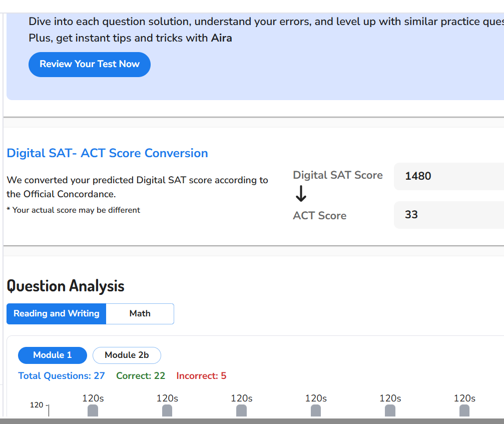The height and width of the screenshot is (424, 504).
Task: Click the third gray 120s bar in the chart
Action: click(241, 411)
